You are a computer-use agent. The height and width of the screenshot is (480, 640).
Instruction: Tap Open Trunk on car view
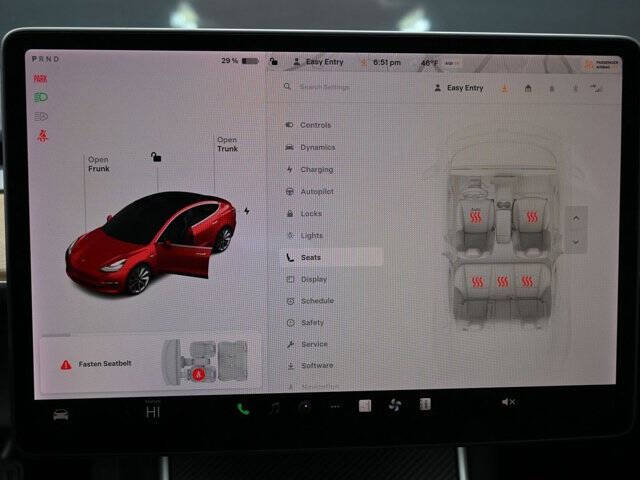click(x=227, y=144)
